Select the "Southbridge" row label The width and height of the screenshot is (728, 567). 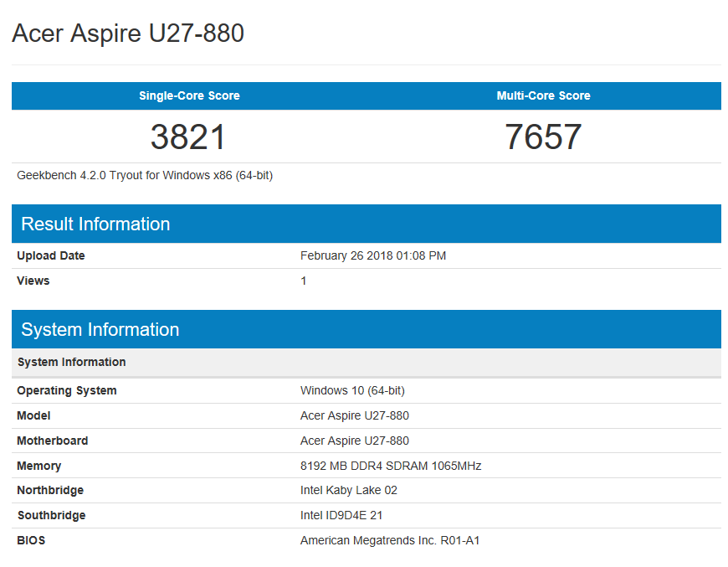[52, 515]
